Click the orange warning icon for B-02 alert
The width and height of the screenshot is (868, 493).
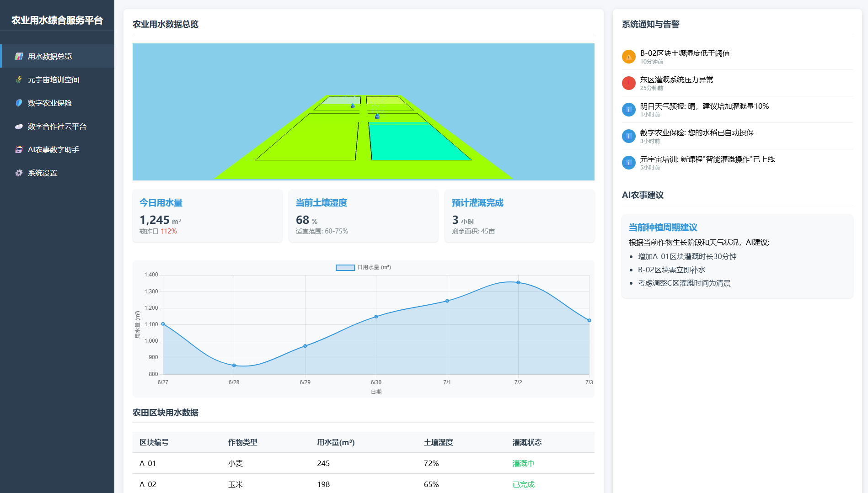tap(628, 57)
